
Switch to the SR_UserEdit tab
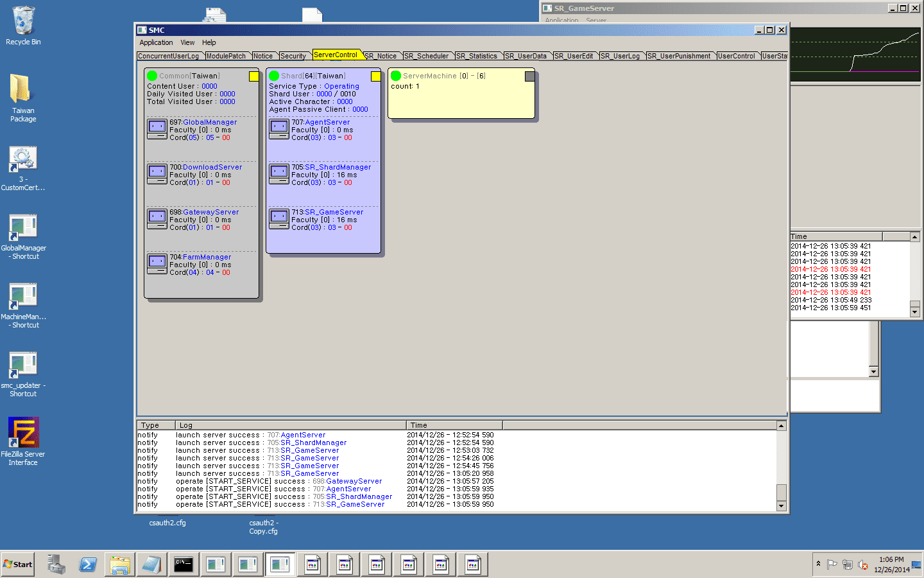pos(574,56)
